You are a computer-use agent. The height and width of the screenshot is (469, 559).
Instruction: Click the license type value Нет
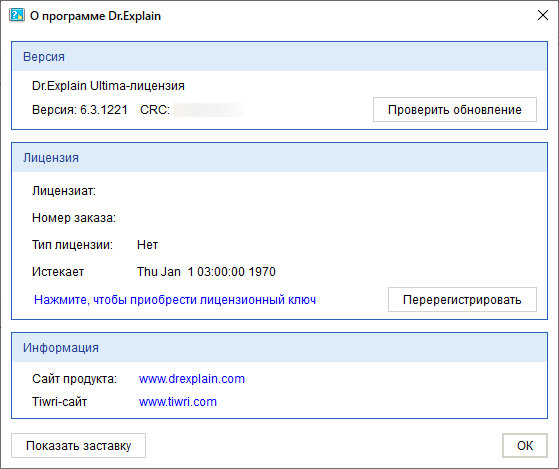coord(147,244)
